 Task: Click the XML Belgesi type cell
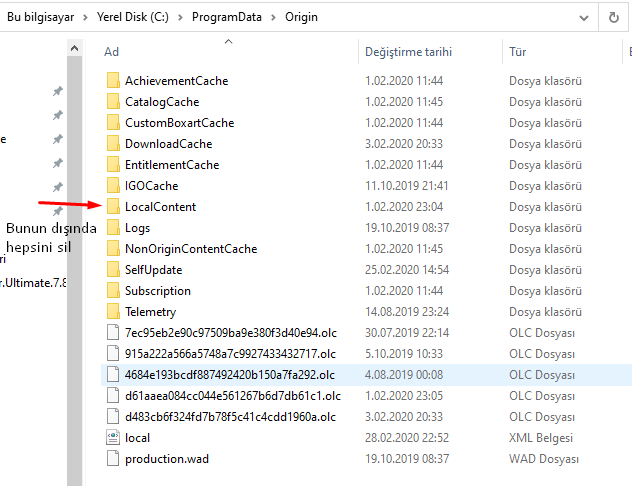[x=541, y=438]
